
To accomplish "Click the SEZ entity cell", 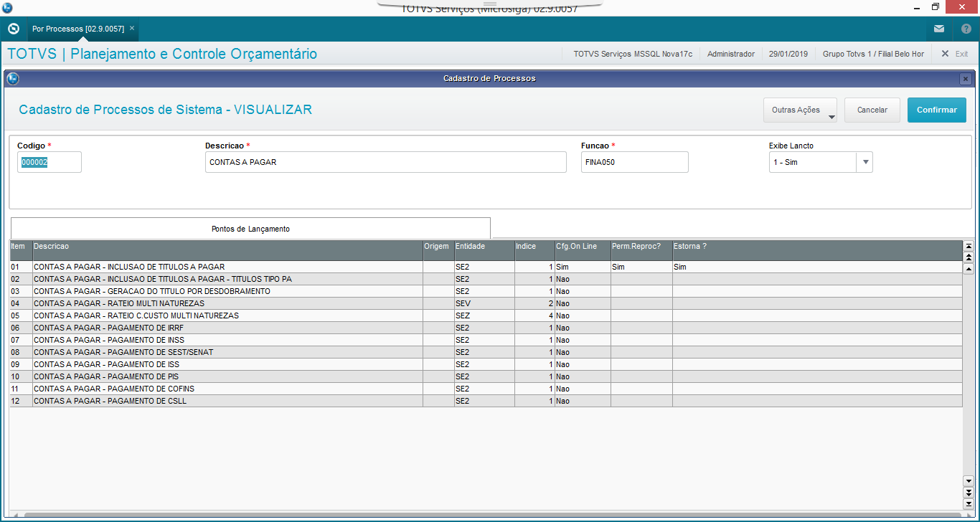I will (x=484, y=315).
